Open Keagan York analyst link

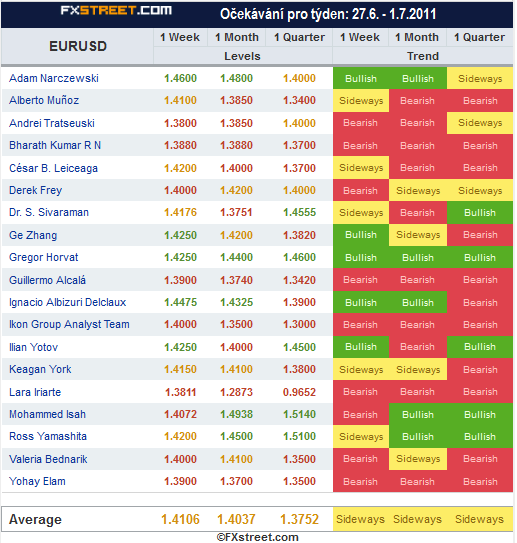point(40,370)
